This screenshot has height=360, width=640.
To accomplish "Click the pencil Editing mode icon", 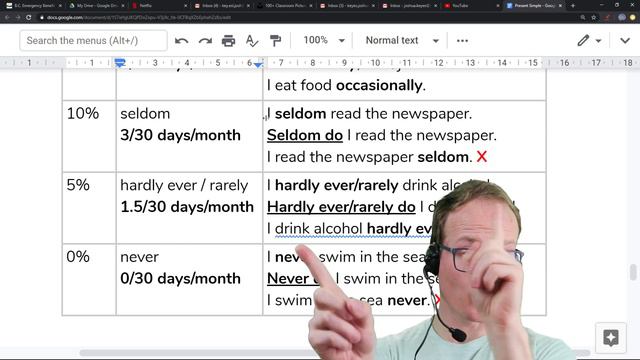I will click(583, 40).
